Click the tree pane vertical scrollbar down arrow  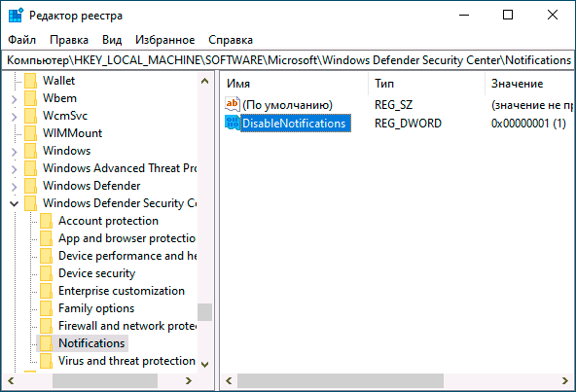(x=205, y=364)
